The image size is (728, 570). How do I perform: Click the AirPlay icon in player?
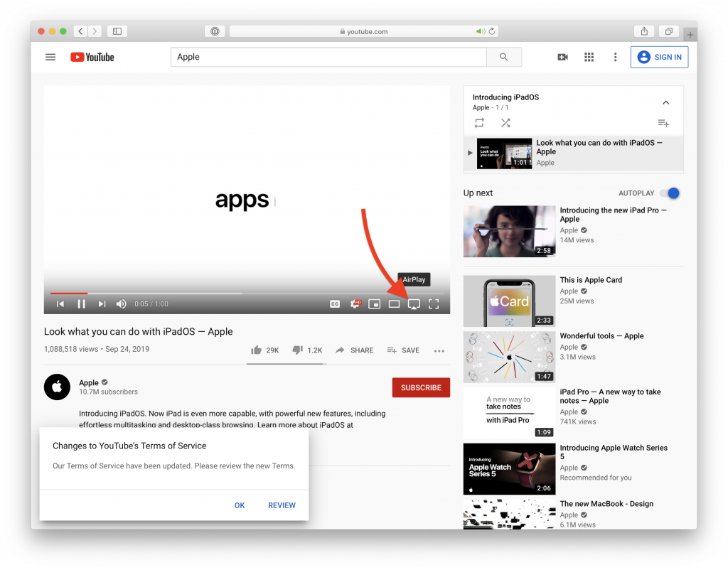click(x=414, y=304)
